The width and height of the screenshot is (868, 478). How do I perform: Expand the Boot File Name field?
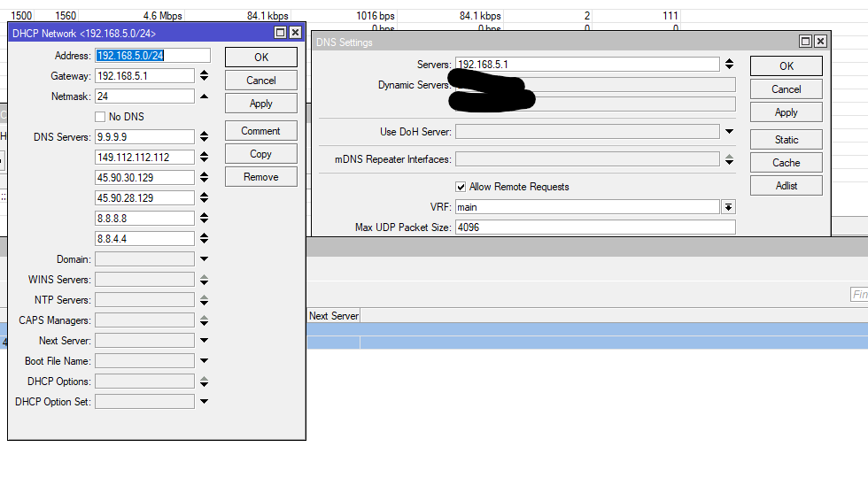point(205,361)
